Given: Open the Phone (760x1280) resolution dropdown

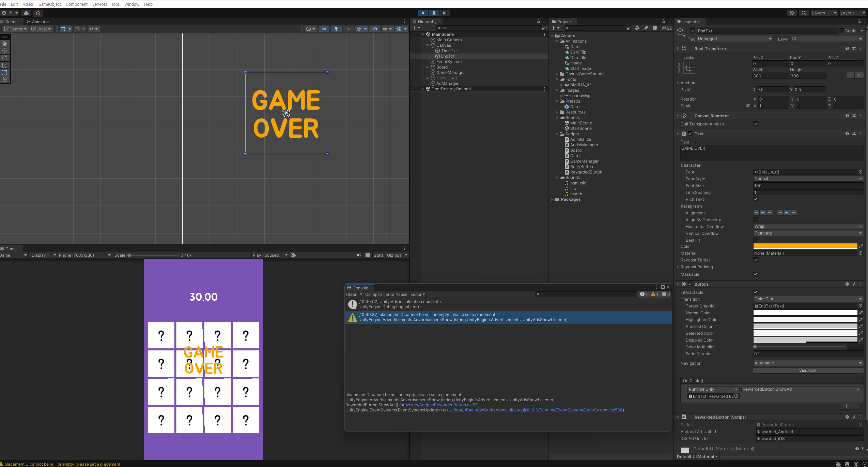Looking at the screenshot, I should click(x=84, y=255).
